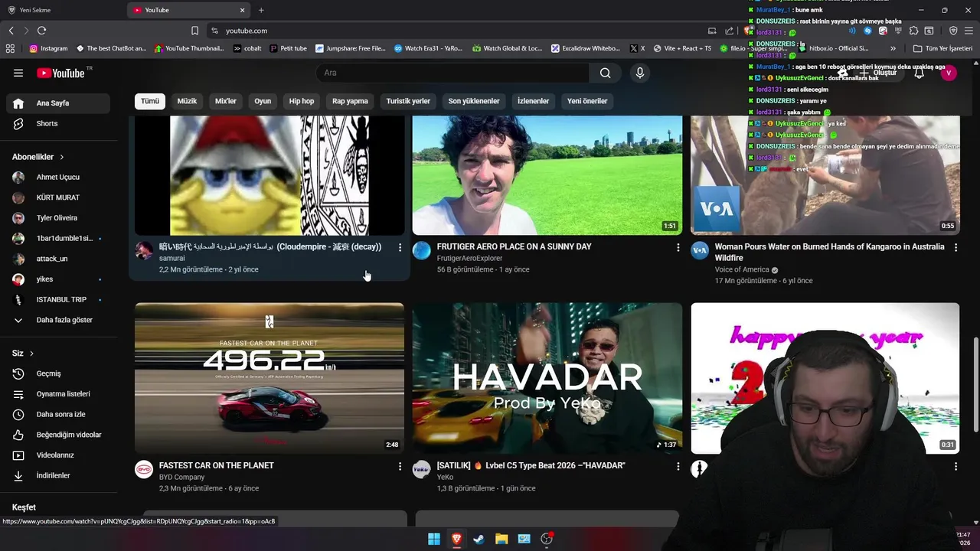Click the YeKo channel name
This screenshot has width=980, height=551.
click(x=445, y=478)
